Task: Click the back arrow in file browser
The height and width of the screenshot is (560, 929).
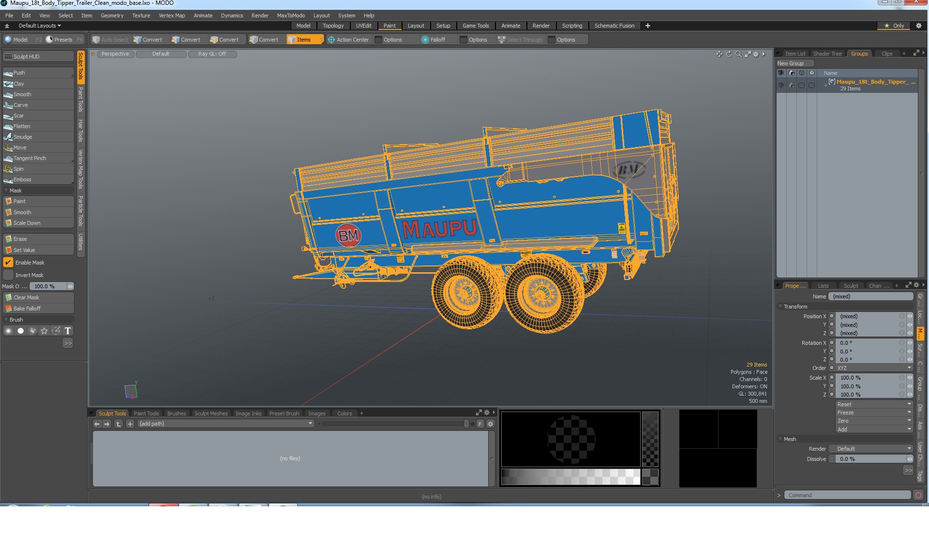Action: click(x=97, y=424)
